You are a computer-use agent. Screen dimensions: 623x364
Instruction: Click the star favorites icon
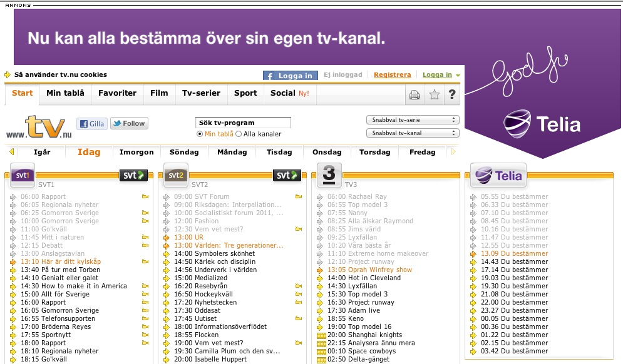pos(435,94)
